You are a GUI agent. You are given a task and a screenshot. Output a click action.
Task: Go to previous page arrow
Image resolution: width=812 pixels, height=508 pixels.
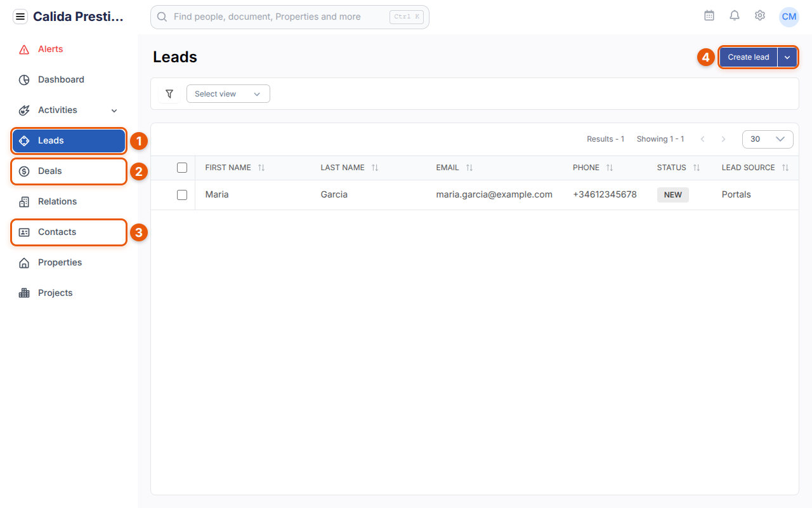point(703,139)
